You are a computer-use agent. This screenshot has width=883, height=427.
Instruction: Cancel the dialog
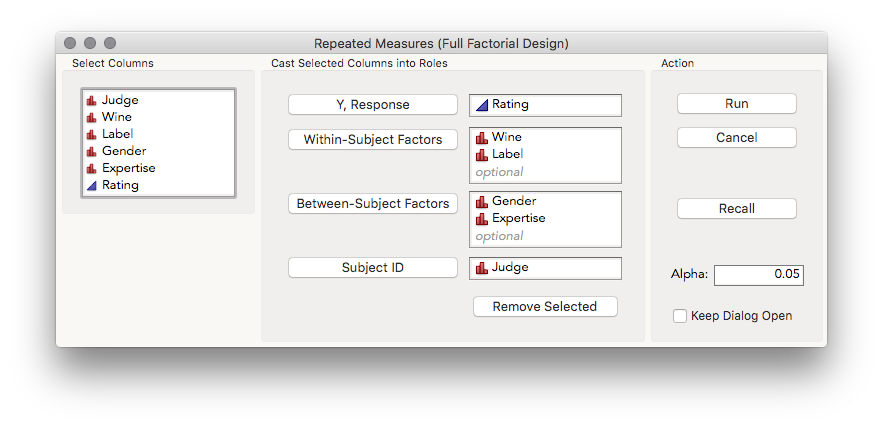click(737, 137)
